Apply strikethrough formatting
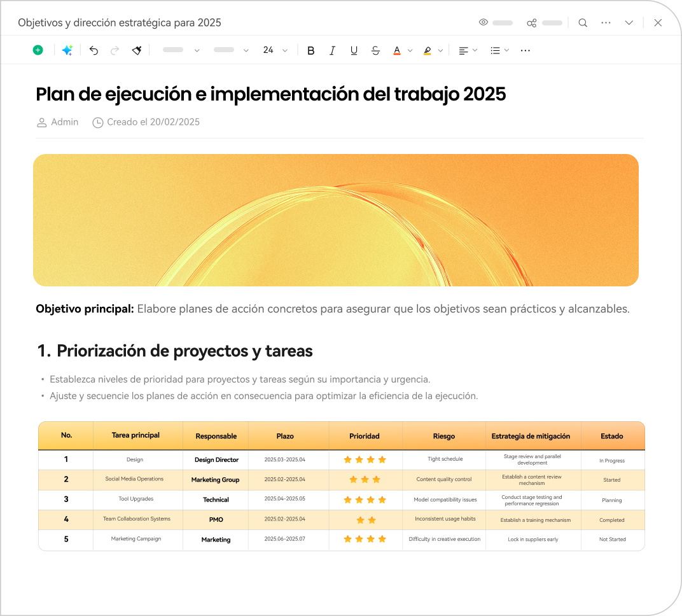682x616 pixels. point(375,50)
